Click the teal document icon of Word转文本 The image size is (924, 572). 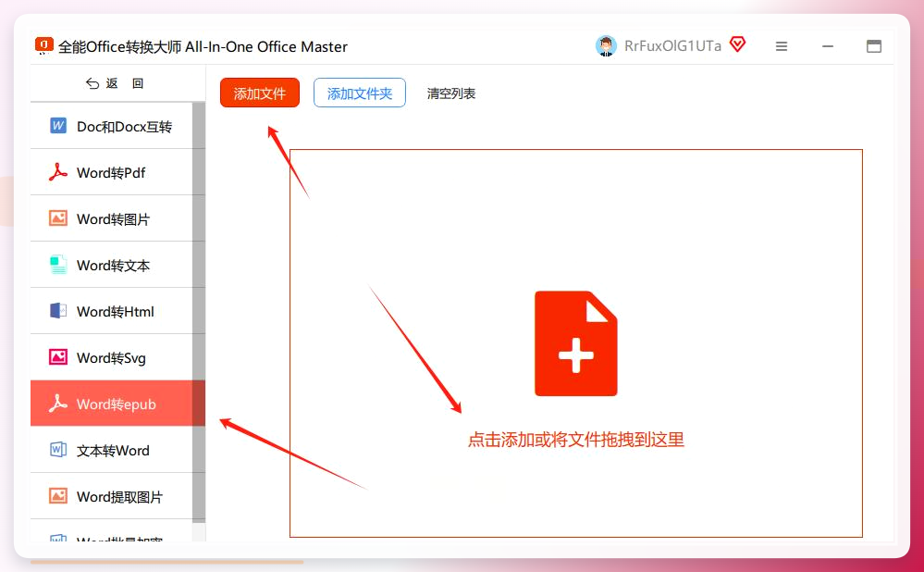[x=57, y=265]
